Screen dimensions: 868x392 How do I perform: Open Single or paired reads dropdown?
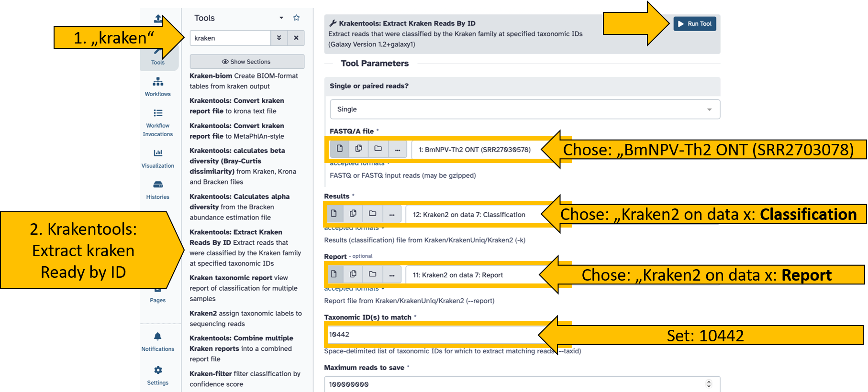tap(525, 109)
